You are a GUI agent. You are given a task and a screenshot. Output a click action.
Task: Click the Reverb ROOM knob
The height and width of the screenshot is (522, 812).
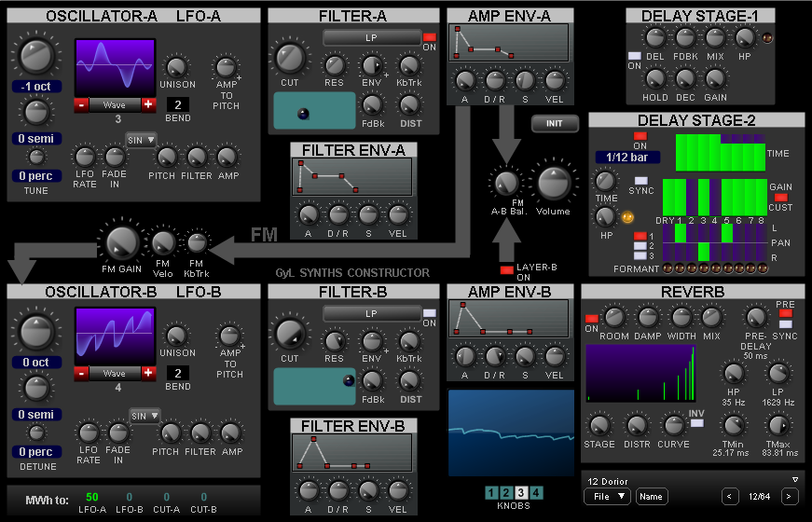pos(614,317)
